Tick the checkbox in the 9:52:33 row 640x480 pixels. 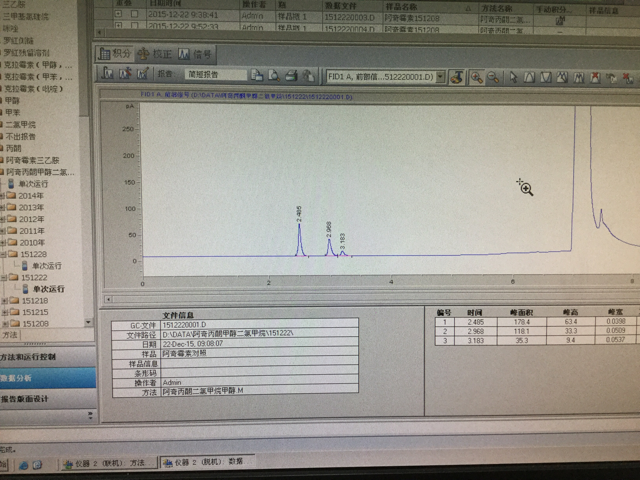[x=134, y=26]
